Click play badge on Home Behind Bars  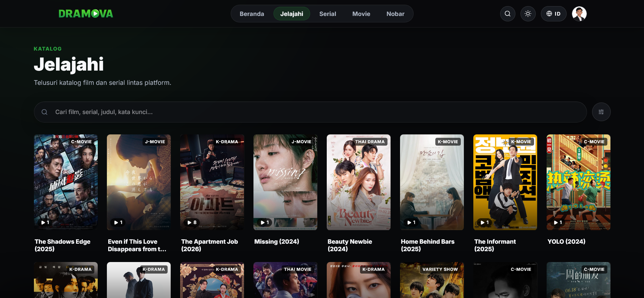412,222
